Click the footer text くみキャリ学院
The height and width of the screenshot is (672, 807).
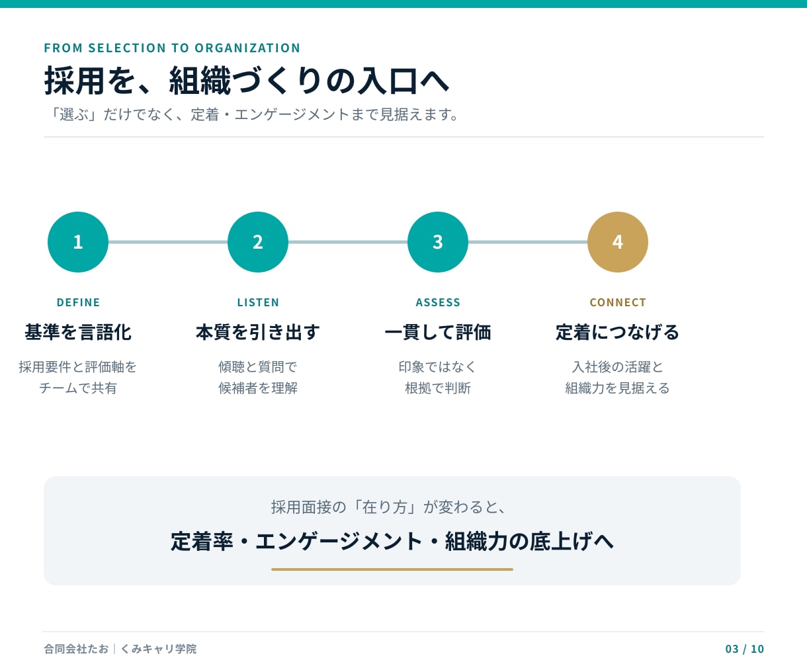[159, 649]
